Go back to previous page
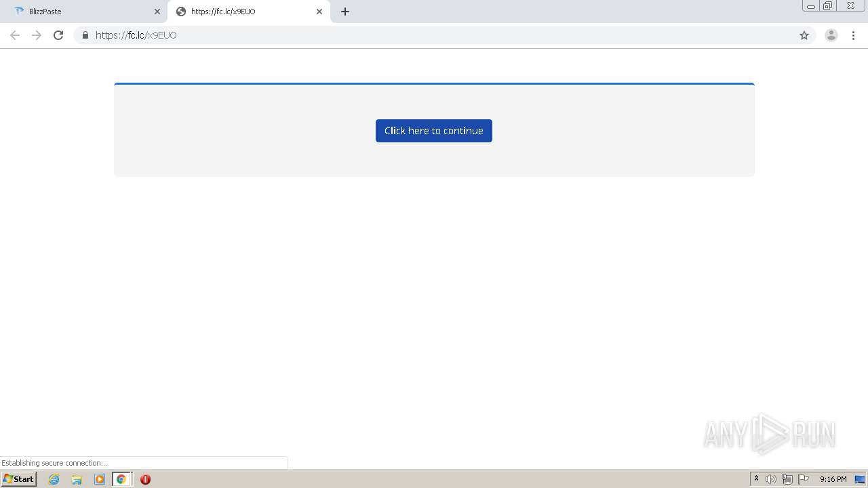 15,35
